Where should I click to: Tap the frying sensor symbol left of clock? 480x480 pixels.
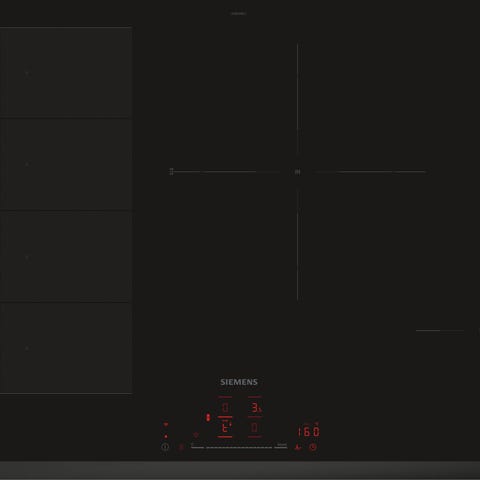click(x=298, y=447)
